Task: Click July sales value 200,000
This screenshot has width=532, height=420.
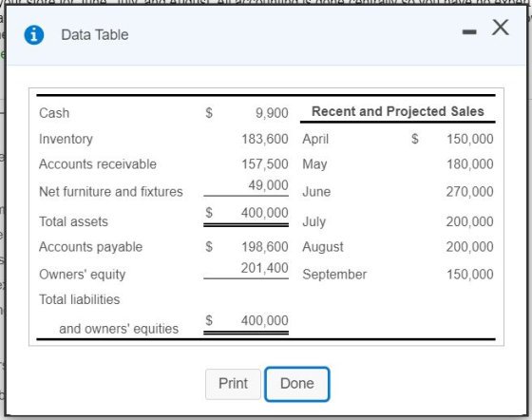Action: (470, 221)
